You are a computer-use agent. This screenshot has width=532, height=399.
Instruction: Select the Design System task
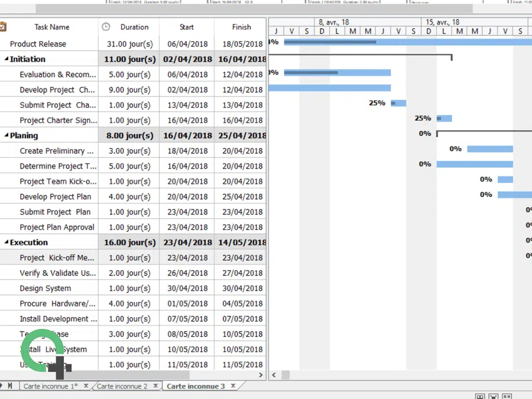pos(45,288)
